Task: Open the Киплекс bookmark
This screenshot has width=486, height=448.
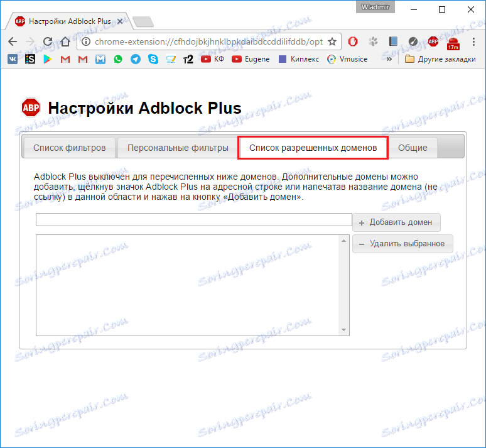Action: point(299,59)
